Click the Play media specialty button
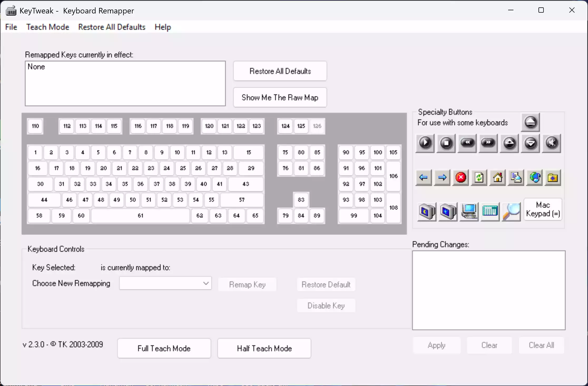Viewport: 588px width, 386px height. tap(425, 143)
